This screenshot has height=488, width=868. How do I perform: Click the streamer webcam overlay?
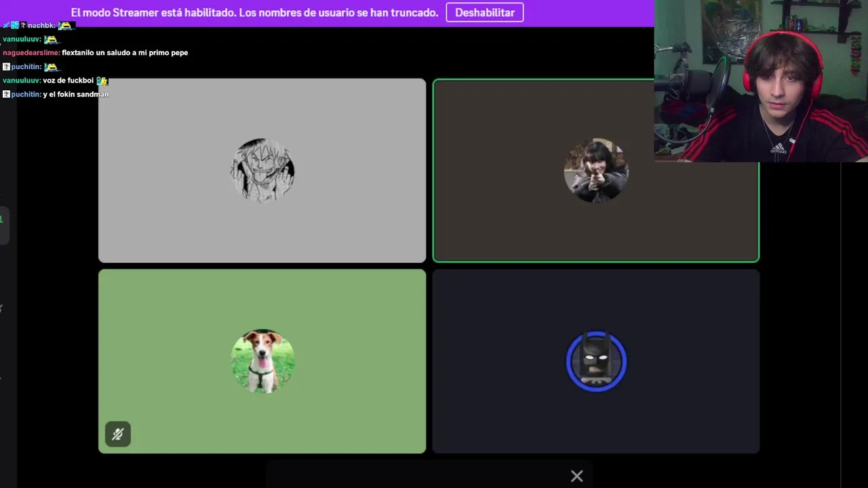pos(761,81)
